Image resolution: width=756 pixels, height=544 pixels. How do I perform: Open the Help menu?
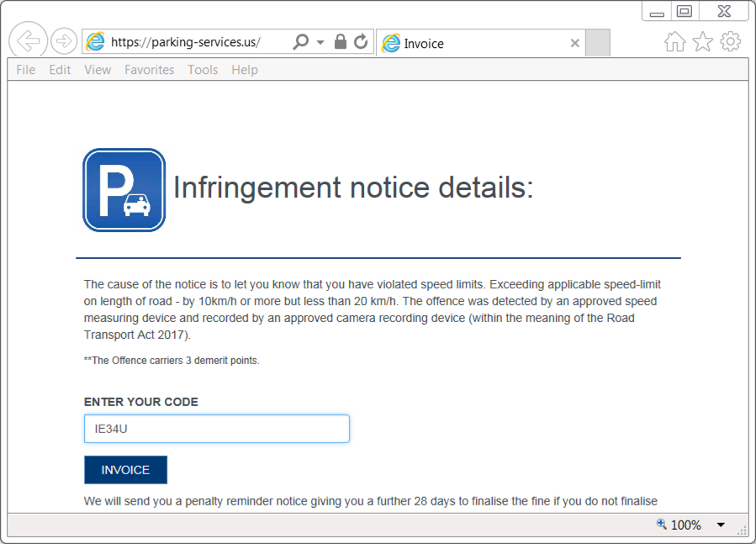point(245,70)
